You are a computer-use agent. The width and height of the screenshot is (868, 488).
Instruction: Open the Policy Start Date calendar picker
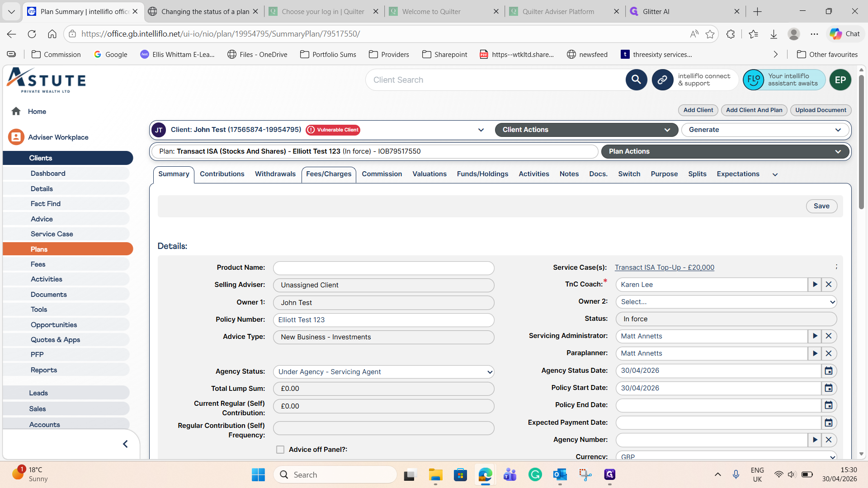[x=828, y=388]
